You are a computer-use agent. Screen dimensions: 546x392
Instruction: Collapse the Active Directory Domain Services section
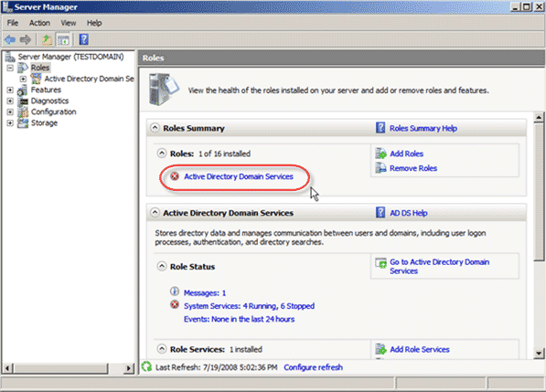click(x=155, y=212)
